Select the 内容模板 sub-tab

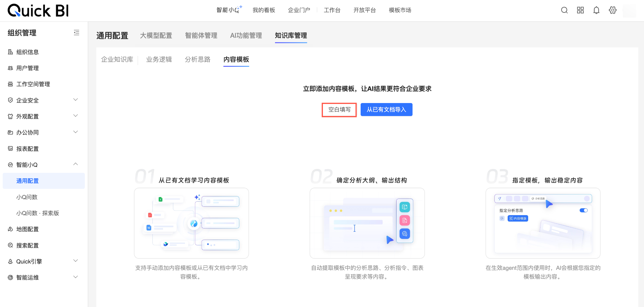(x=236, y=60)
